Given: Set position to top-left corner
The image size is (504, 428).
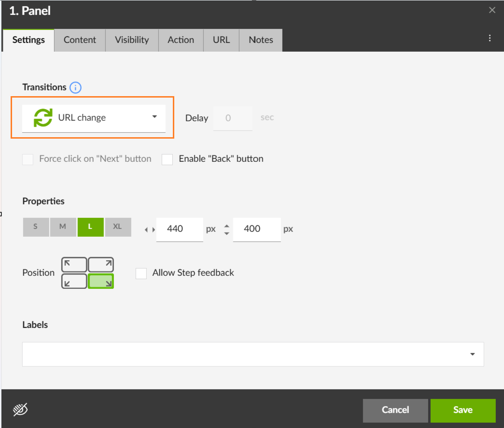Looking at the screenshot, I should click(74, 265).
